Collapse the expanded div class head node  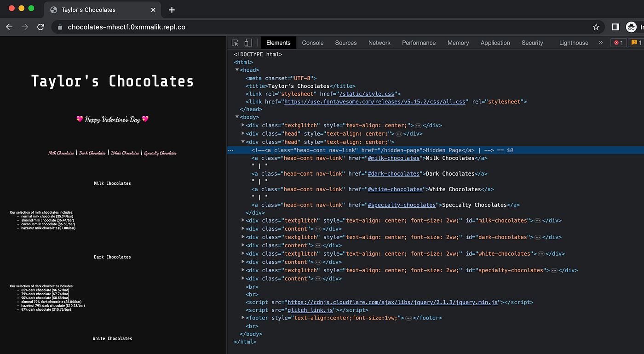(243, 142)
